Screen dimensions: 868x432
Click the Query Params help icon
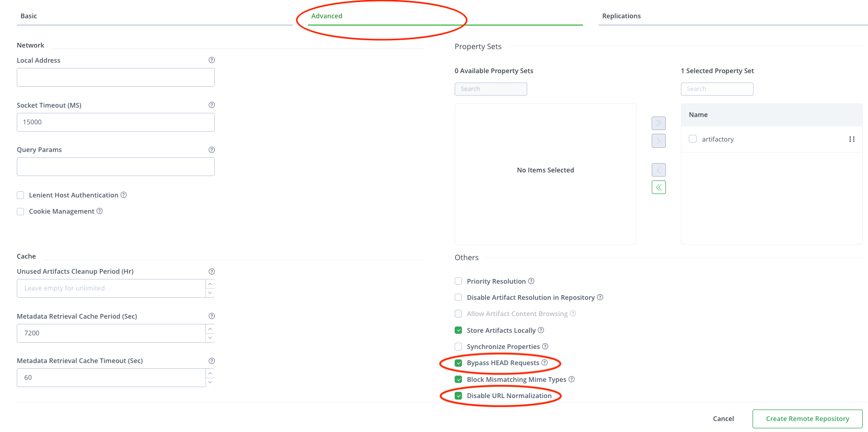pos(212,150)
